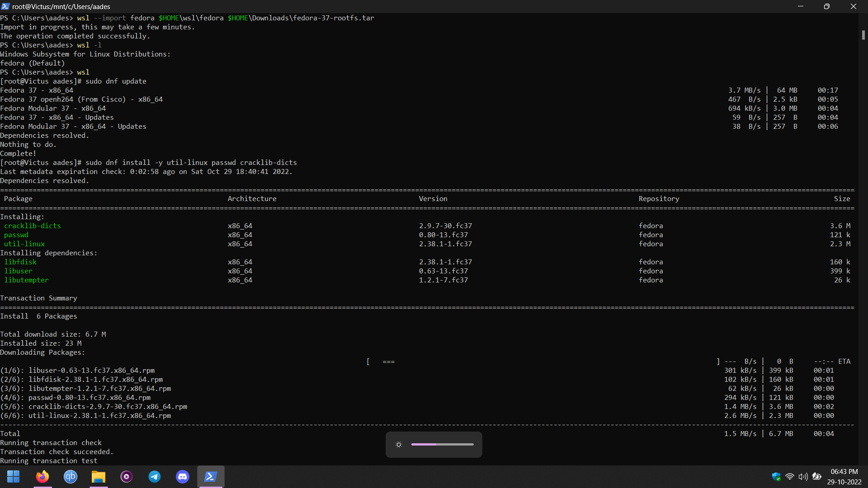Image resolution: width=868 pixels, height=488 pixels.
Task: Restore down the terminal window
Action: pos(827,6)
